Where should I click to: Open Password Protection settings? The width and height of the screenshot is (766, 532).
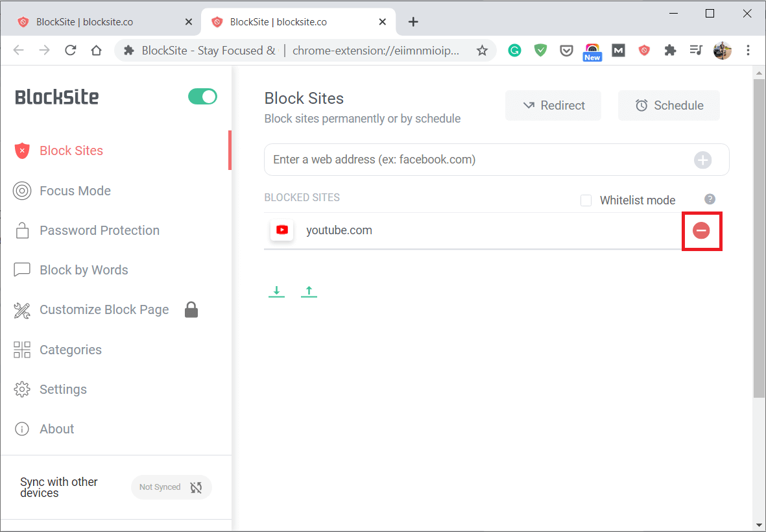[x=99, y=230]
